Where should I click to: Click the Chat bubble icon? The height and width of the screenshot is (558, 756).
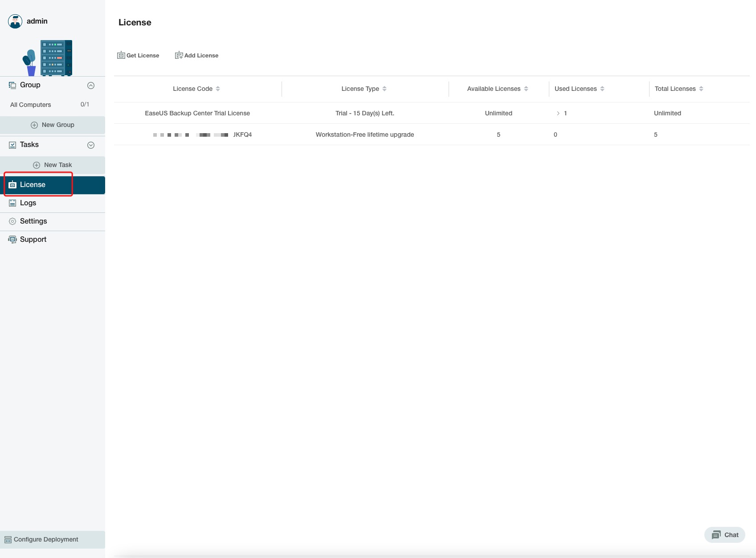(x=716, y=535)
